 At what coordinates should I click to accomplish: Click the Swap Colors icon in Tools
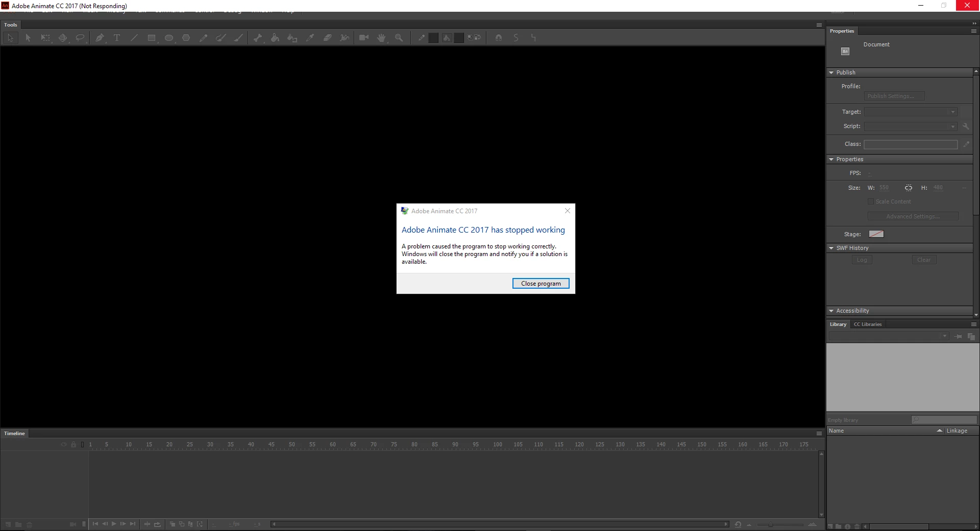pyautogui.click(x=478, y=37)
